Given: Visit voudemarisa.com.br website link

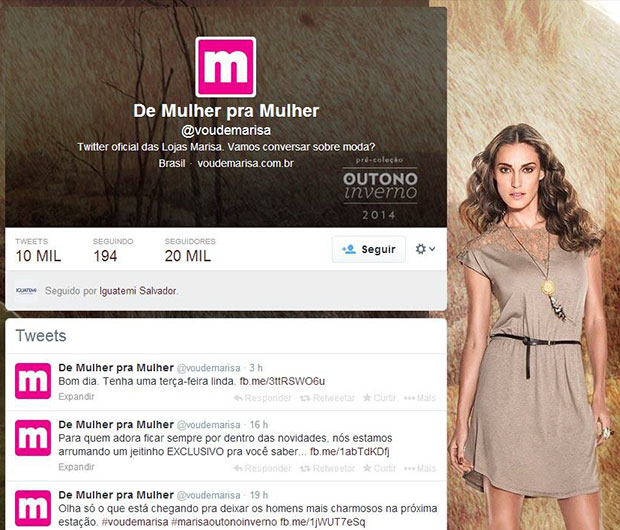Looking at the screenshot, I should (245, 163).
